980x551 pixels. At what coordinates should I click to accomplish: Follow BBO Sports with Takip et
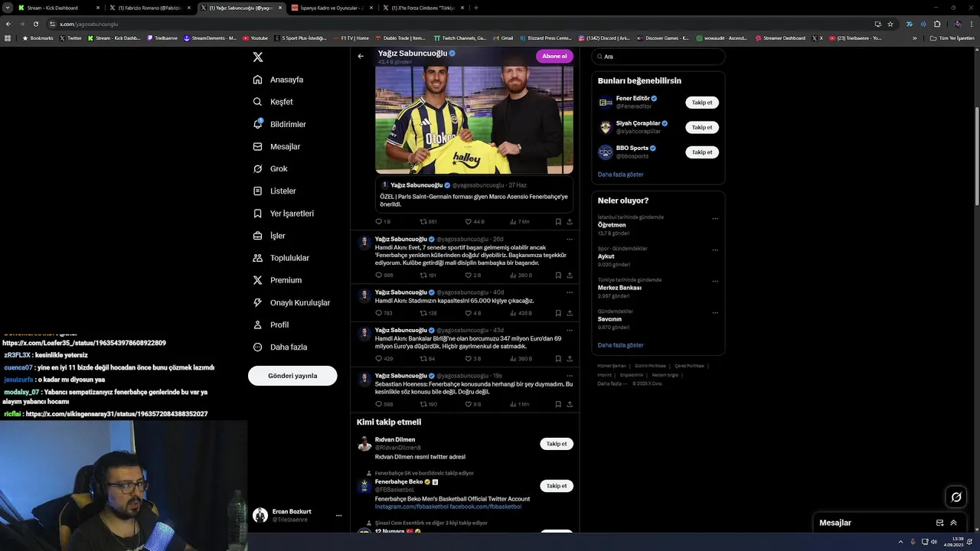click(702, 152)
